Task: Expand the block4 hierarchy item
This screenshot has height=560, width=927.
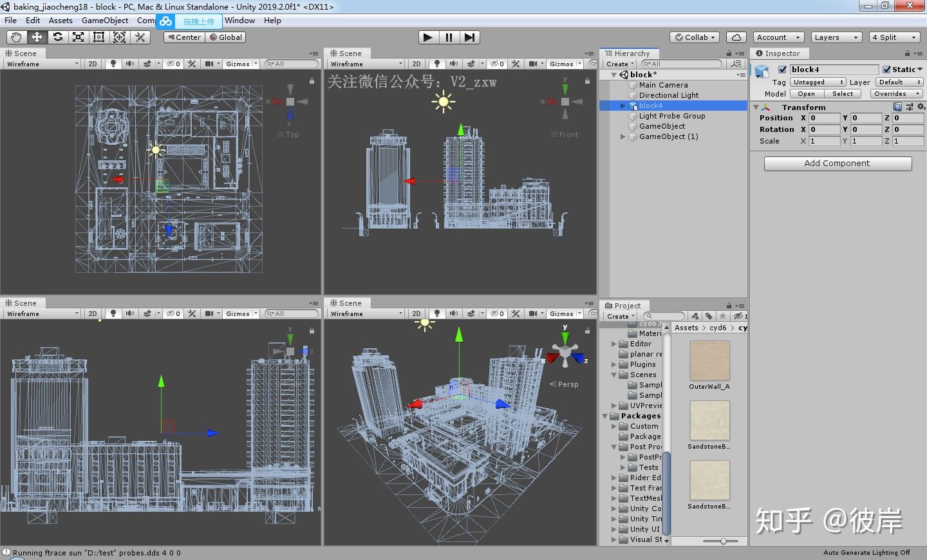Action: [623, 106]
